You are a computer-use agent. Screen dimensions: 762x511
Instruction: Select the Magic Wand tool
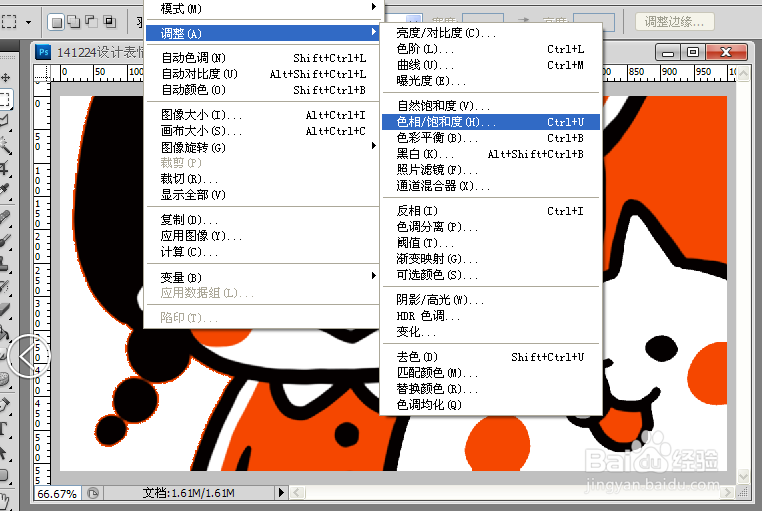[x=5, y=144]
